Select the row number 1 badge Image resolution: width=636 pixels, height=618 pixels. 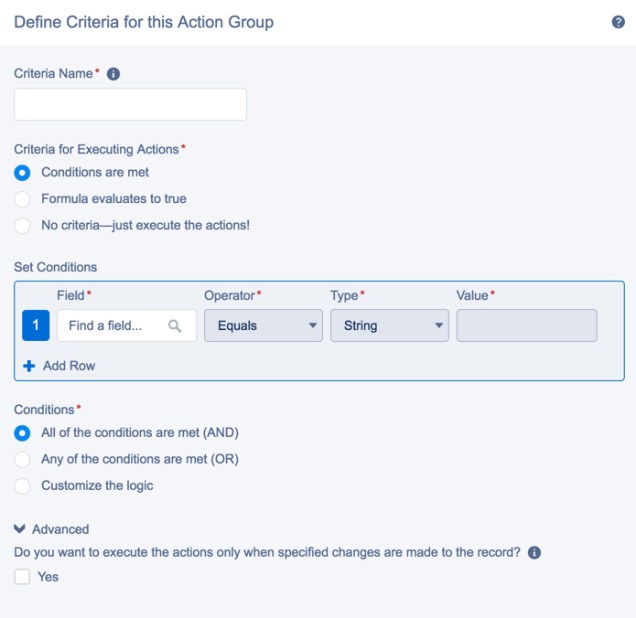tap(35, 326)
